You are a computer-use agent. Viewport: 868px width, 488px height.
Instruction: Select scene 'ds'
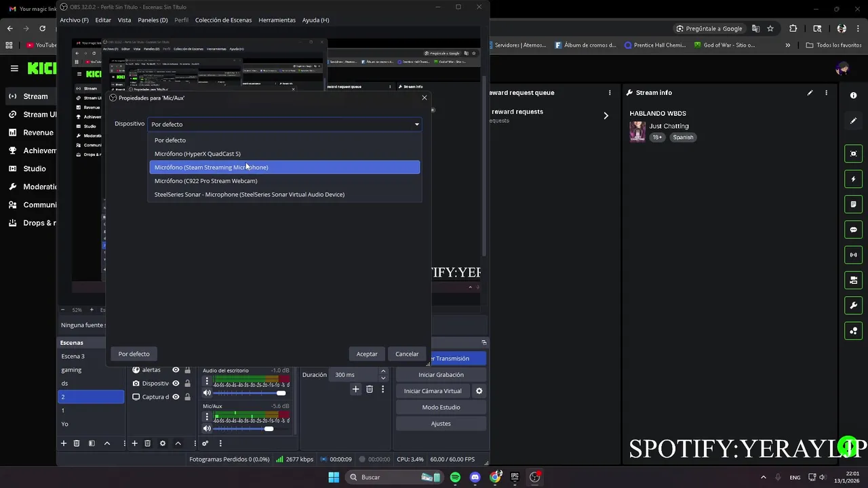[x=91, y=384]
